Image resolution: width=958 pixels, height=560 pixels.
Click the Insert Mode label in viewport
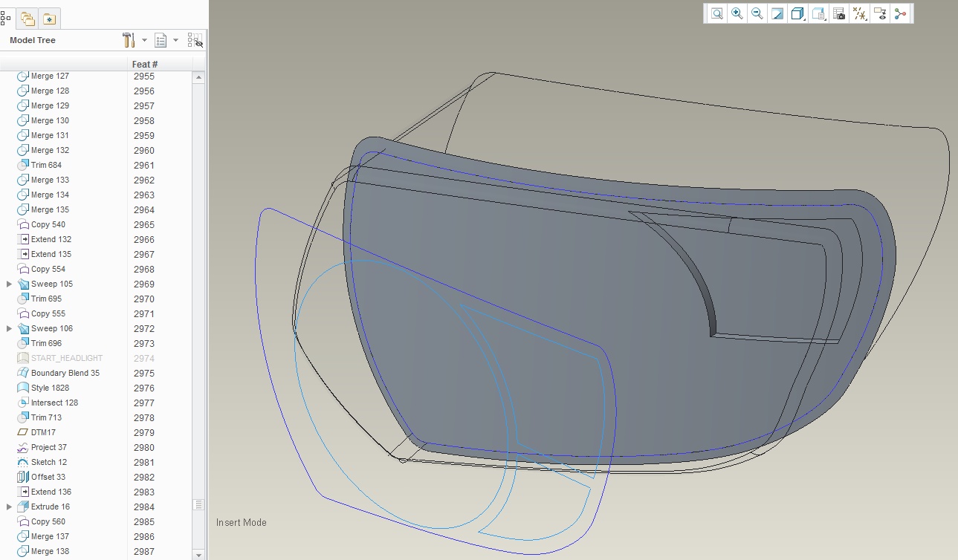242,523
